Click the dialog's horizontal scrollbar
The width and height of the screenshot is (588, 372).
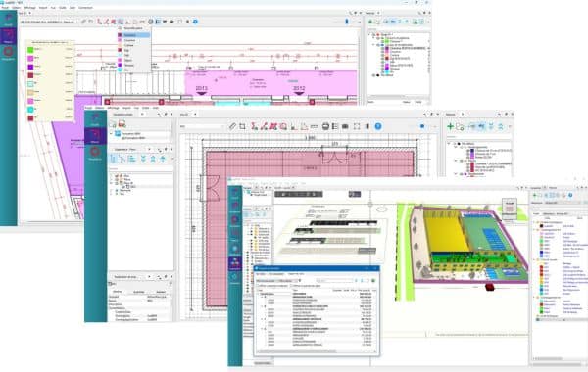coord(316,351)
